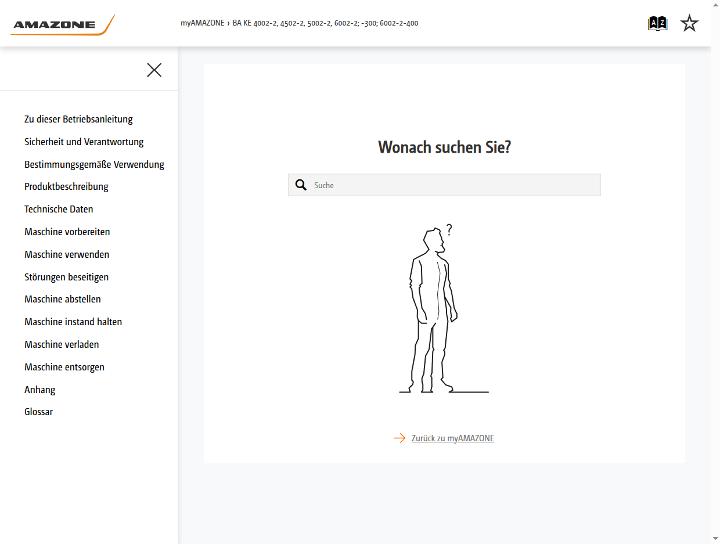Open Technische Daten section
Viewport: 720px width, 544px height.
pyautogui.click(x=59, y=209)
